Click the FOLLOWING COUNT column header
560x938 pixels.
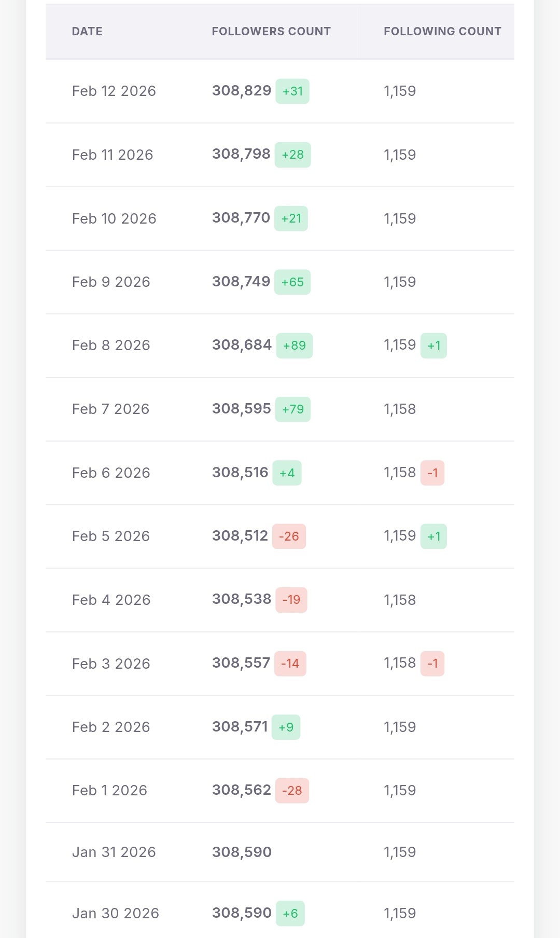pyautogui.click(x=442, y=32)
